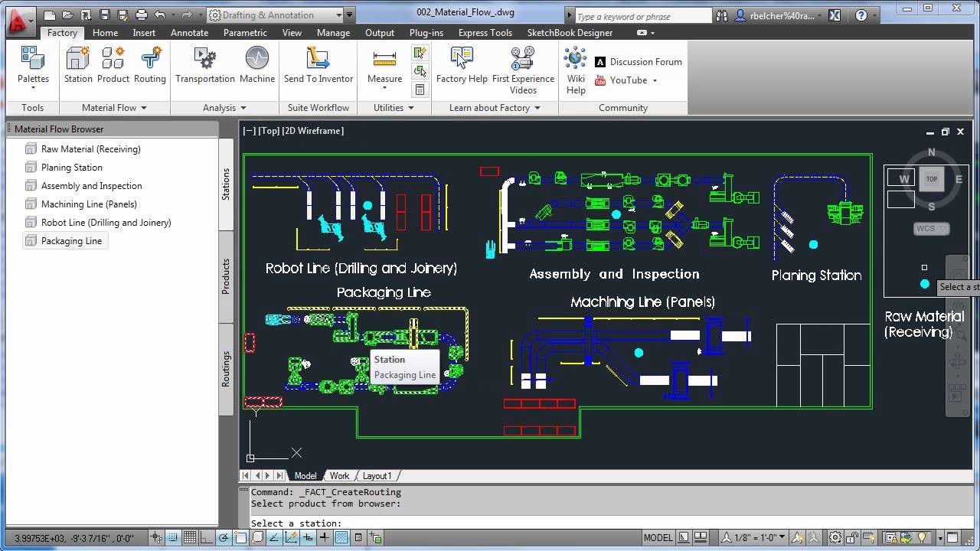Open the Work layout tab

(x=339, y=475)
